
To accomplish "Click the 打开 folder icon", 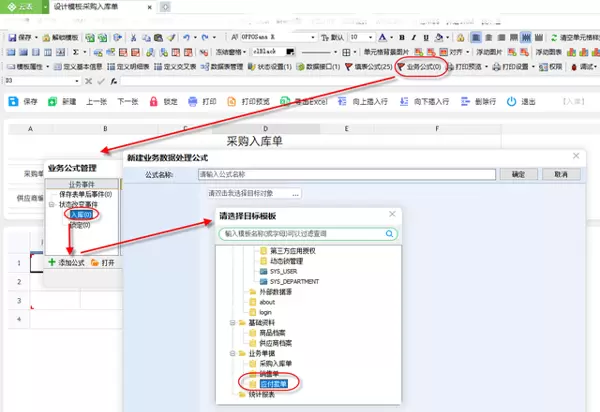I will [95, 262].
